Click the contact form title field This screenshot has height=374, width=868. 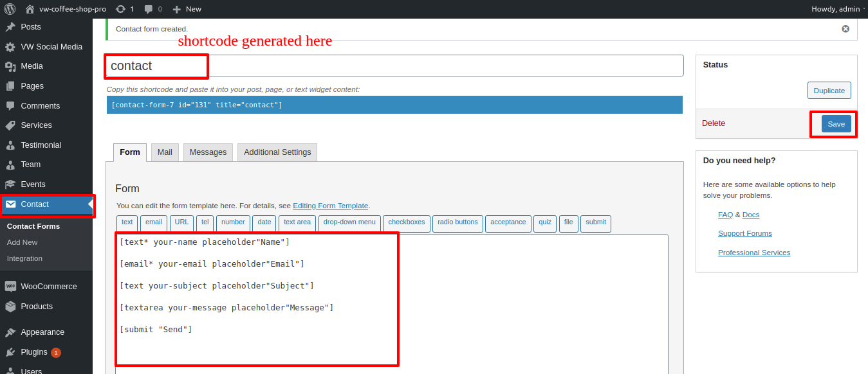pos(394,66)
